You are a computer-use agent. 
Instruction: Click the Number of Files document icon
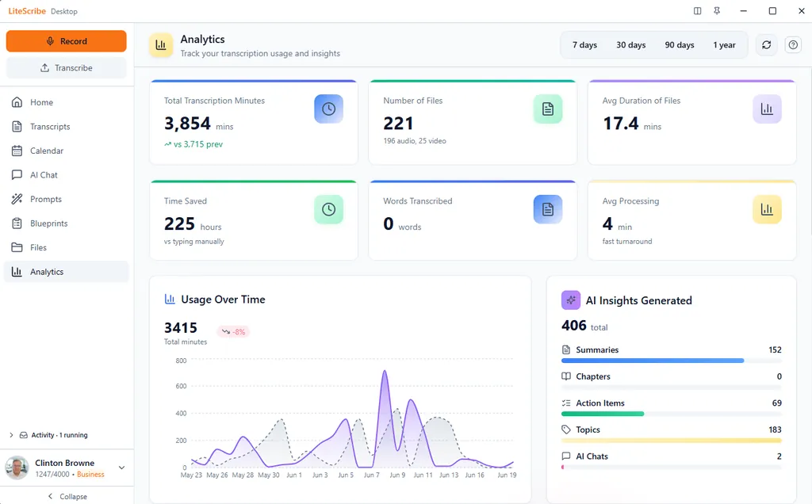548,109
